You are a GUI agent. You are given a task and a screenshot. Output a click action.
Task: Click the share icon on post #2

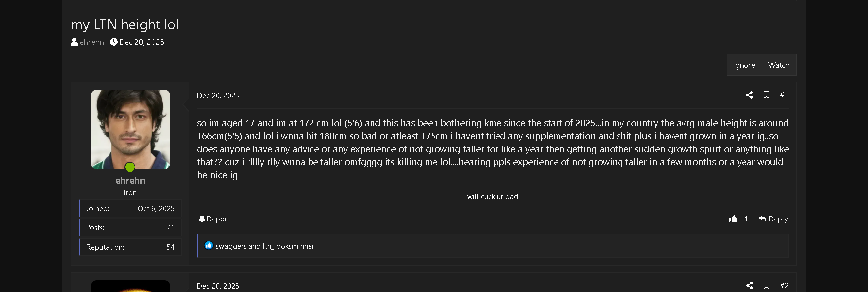[x=749, y=285]
